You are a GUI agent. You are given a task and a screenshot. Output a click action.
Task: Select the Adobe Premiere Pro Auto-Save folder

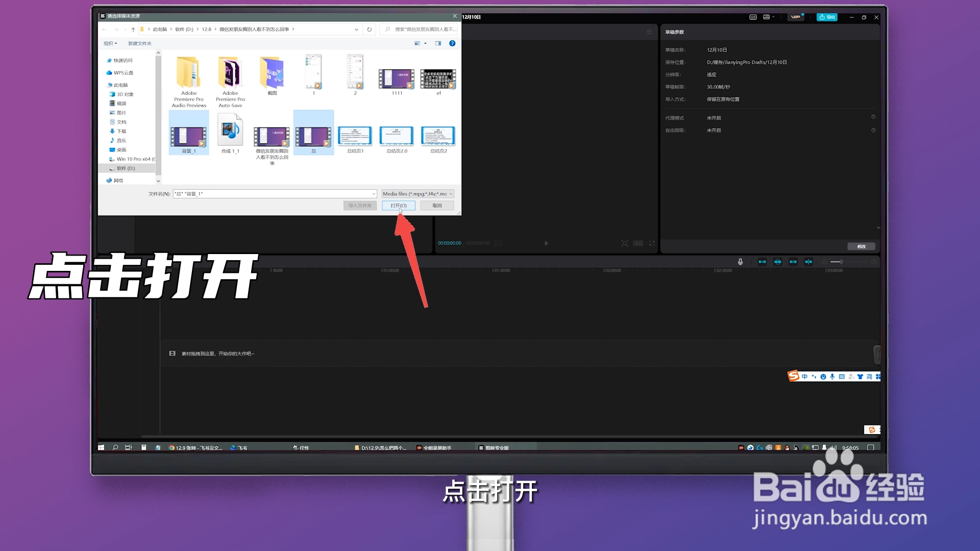pos(230,82)
